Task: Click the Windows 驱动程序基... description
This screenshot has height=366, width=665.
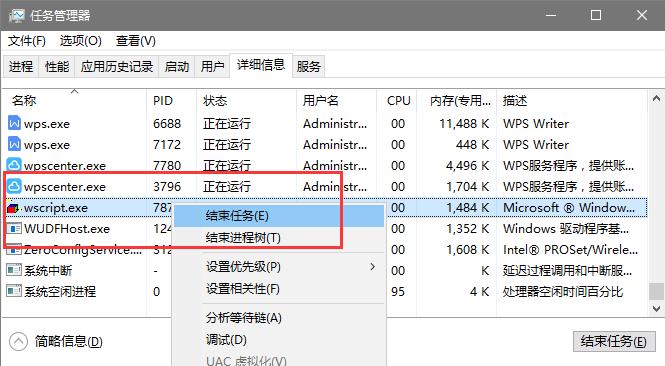Action: click(x=566, y=229)
